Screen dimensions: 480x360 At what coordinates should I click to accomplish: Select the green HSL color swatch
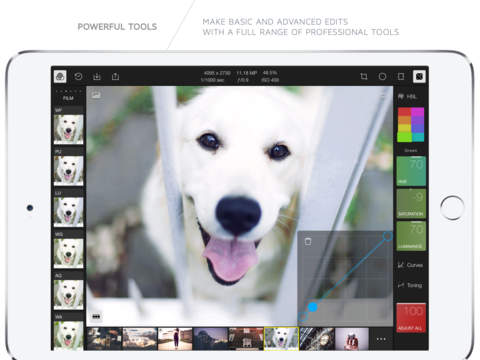coord(404,137)
